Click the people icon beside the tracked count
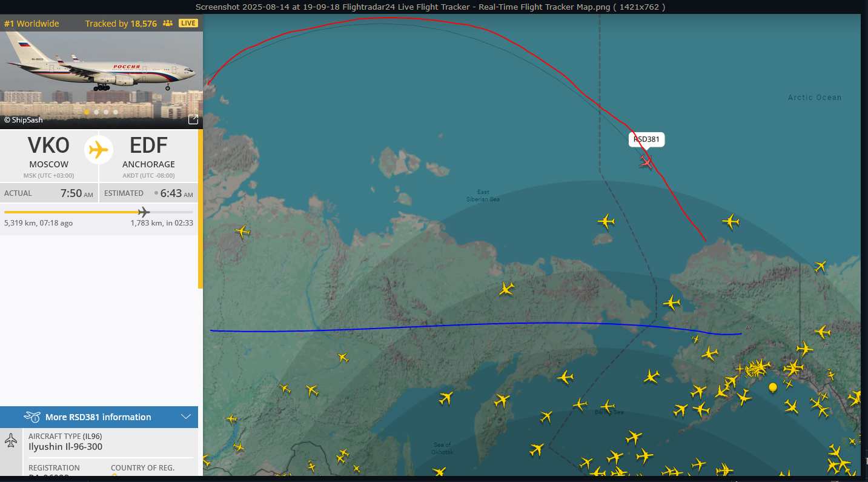 168,24
